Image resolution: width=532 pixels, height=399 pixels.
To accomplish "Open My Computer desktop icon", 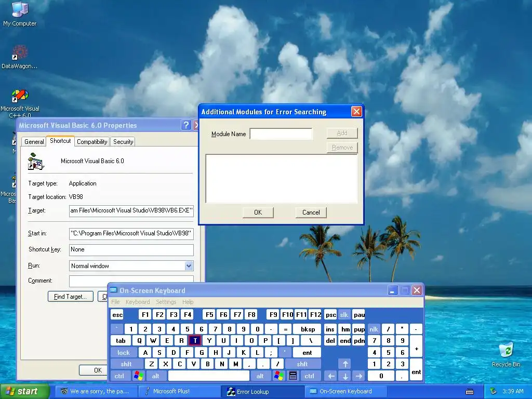I will click(20, 14).
